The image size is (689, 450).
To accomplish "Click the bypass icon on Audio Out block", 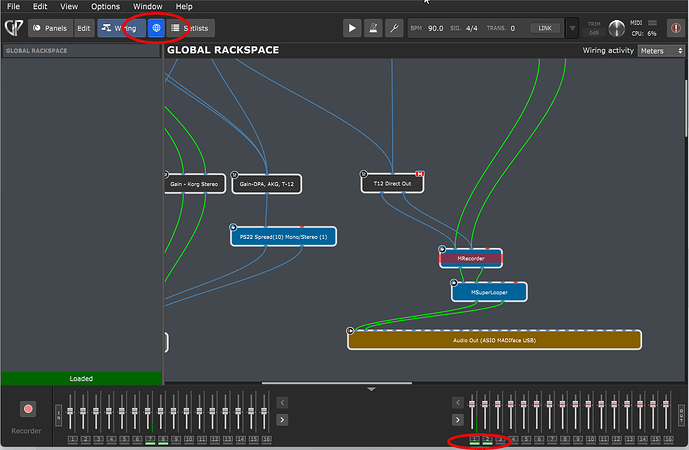I will pos(350,330).
